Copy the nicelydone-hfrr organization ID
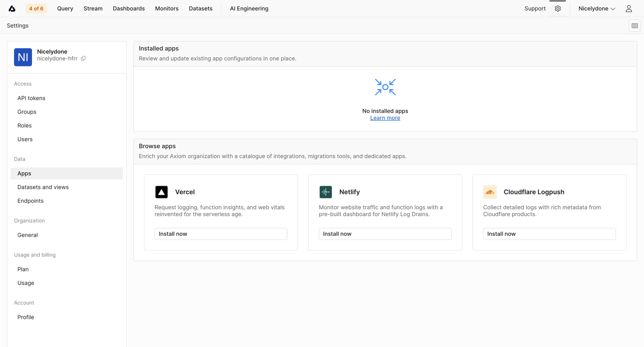644x347 pixels. click(x=83, y=58)
